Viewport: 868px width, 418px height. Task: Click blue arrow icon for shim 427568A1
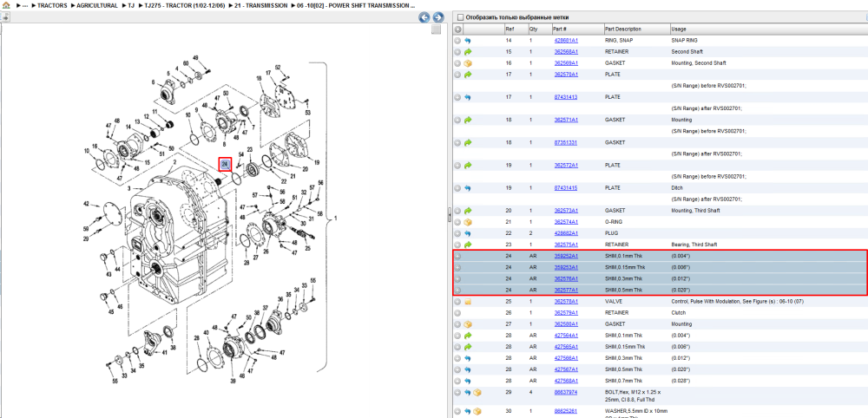[x=467, y=381]
